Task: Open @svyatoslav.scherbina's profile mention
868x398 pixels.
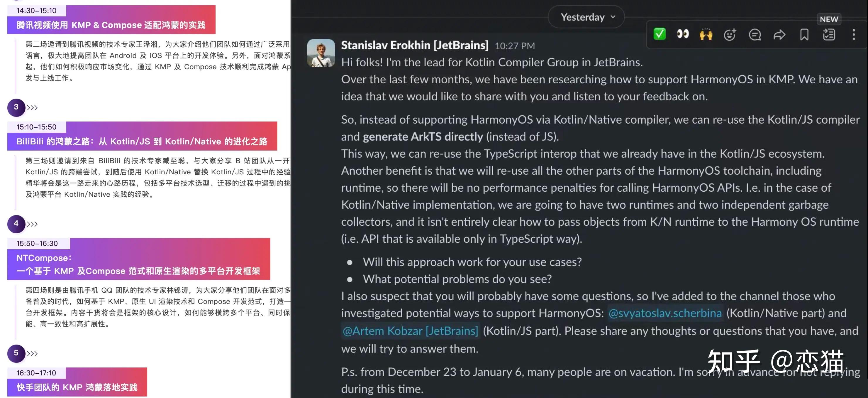Action: pos(665,313)
